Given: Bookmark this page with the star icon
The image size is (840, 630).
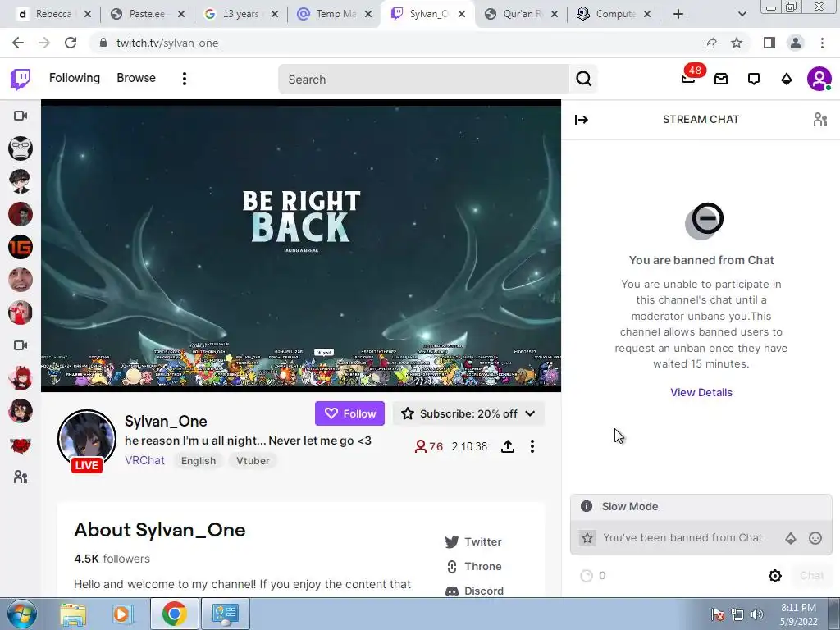Looking at the screenshot, I should 737,43.
